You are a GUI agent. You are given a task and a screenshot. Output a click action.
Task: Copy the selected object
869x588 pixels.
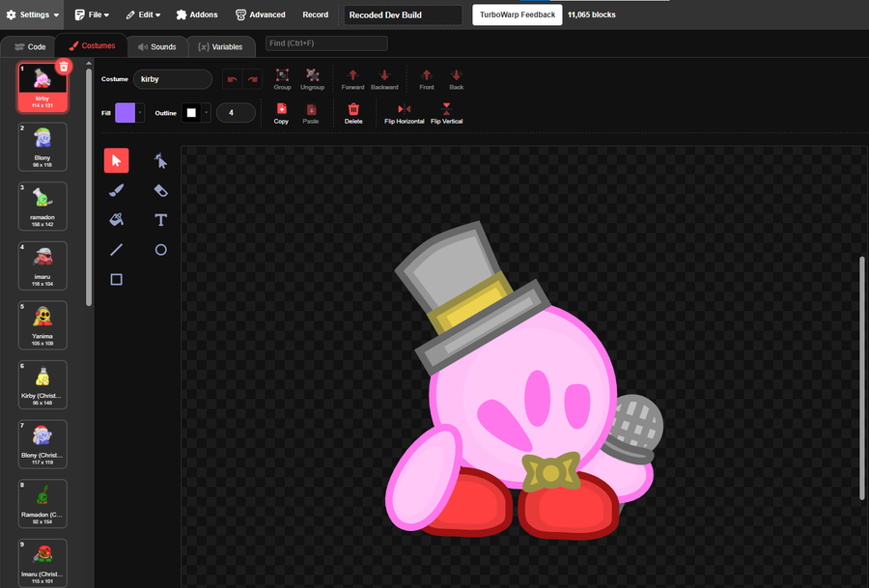[281, 114]
